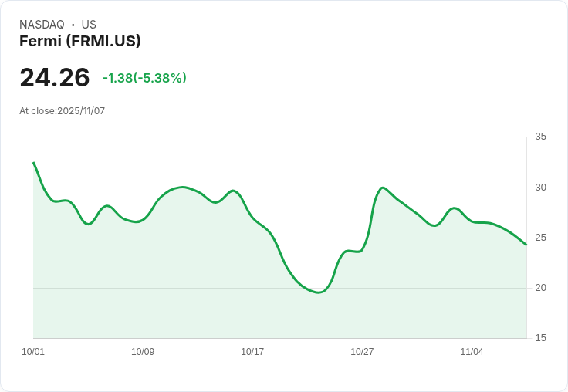The height and width of the screenshot is (392, 568).
Task: Select the 10/01 date on x-axis
Action: tap(33, 352)
